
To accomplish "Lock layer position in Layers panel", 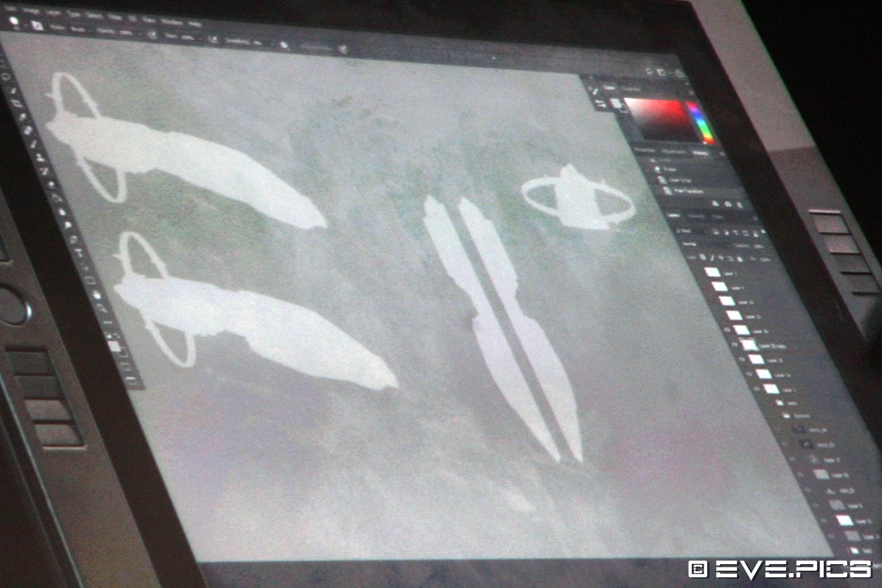I will click(x=720, y=258).
